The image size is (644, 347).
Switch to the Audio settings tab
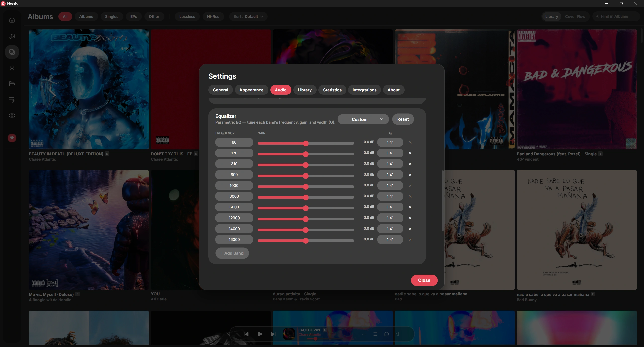280,90
